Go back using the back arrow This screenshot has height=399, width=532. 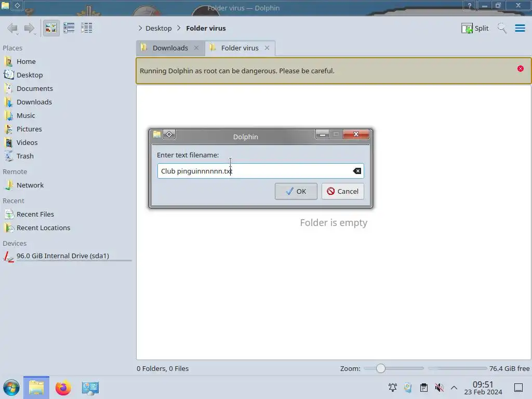12,28
